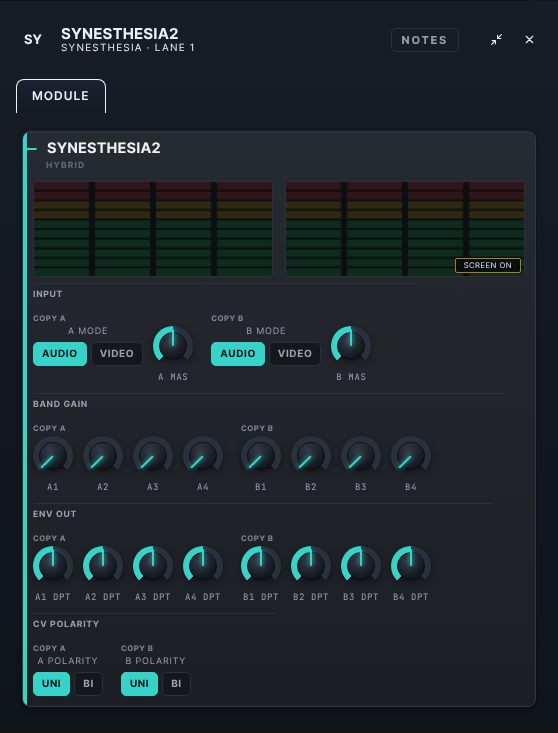The image size is (558, 733).
Task: Toggle the SCREEN ON button
Action: (487, 265)
